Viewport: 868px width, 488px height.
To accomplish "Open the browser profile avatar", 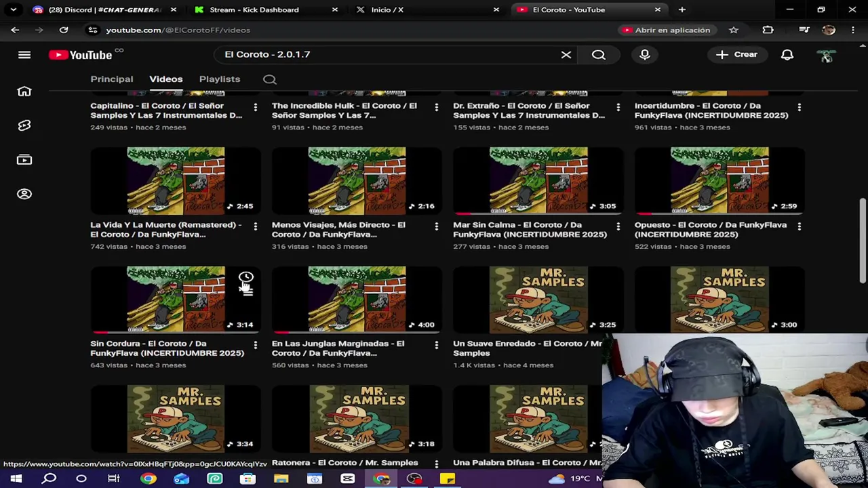I will pos(829,30).
